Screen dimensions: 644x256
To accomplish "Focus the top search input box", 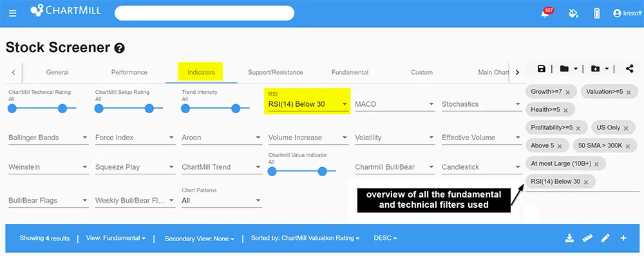I will (x=204, y=13).
